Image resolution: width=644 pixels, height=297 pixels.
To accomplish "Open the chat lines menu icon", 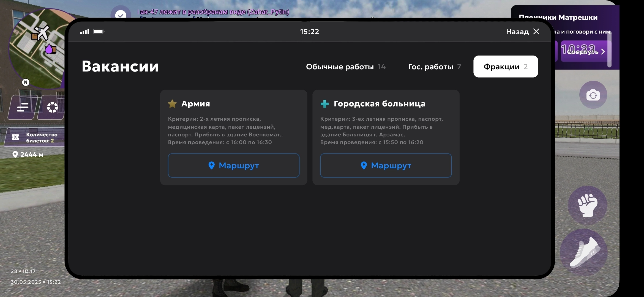I will tap(23, 107).
